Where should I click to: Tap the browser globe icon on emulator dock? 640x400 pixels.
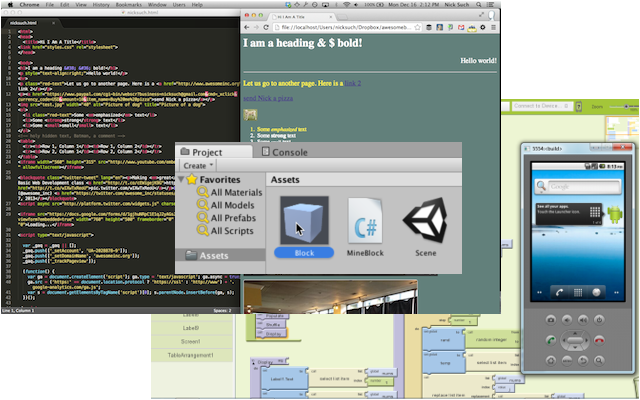click(x=596, y=292)
